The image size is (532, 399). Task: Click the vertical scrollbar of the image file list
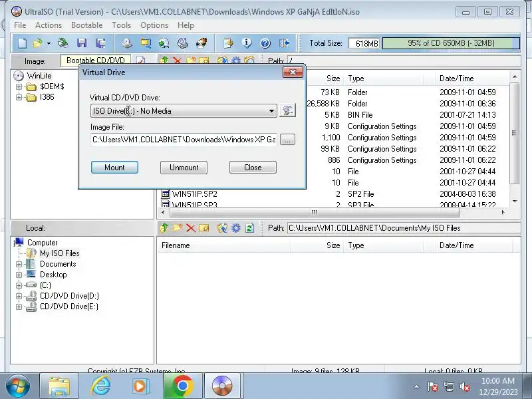(514, 133)
